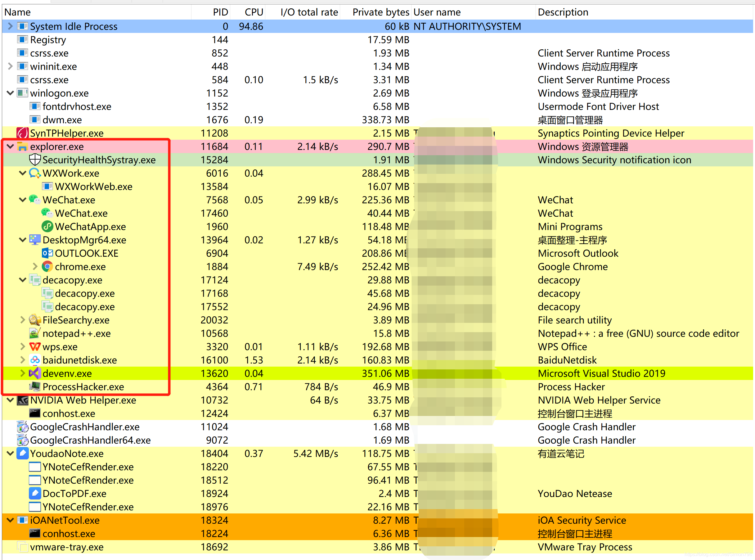Expand the chrome.exe child processes

click(x=35, y=266)
